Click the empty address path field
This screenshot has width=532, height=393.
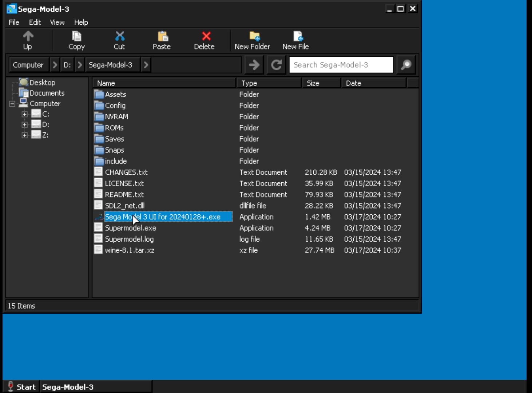(196, 65)
